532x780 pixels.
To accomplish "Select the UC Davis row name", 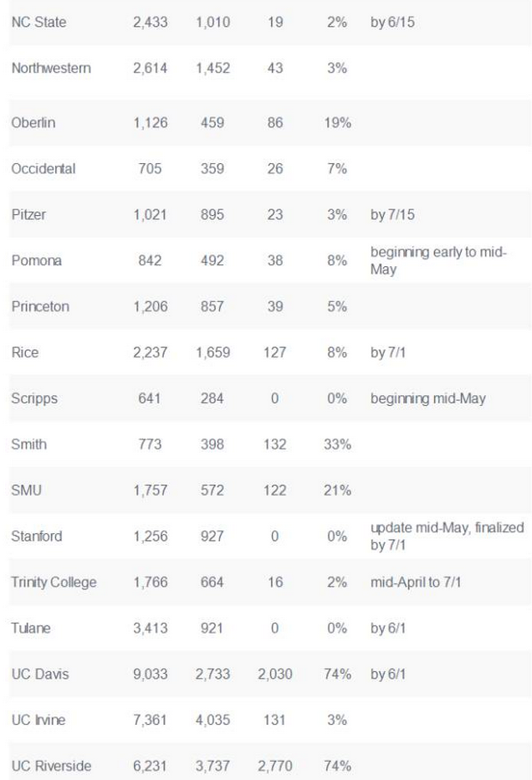I will pyautogui.click(x=38, y=674).
